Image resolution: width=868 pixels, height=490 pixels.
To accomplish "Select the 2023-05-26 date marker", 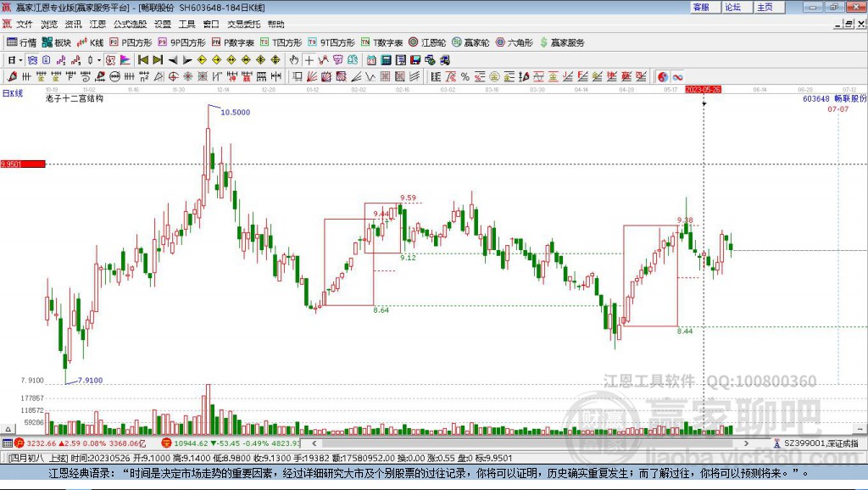I will coord(703,89).
